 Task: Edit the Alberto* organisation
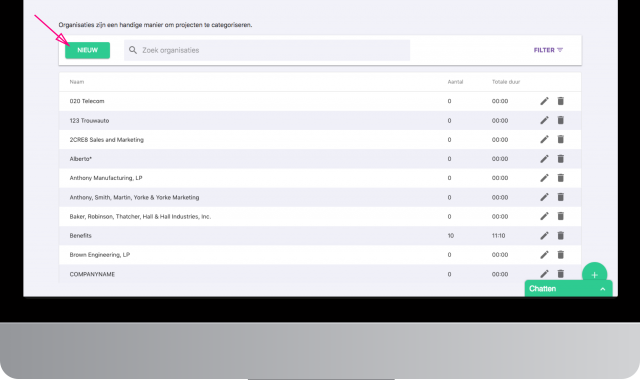[x=544, y=159]
